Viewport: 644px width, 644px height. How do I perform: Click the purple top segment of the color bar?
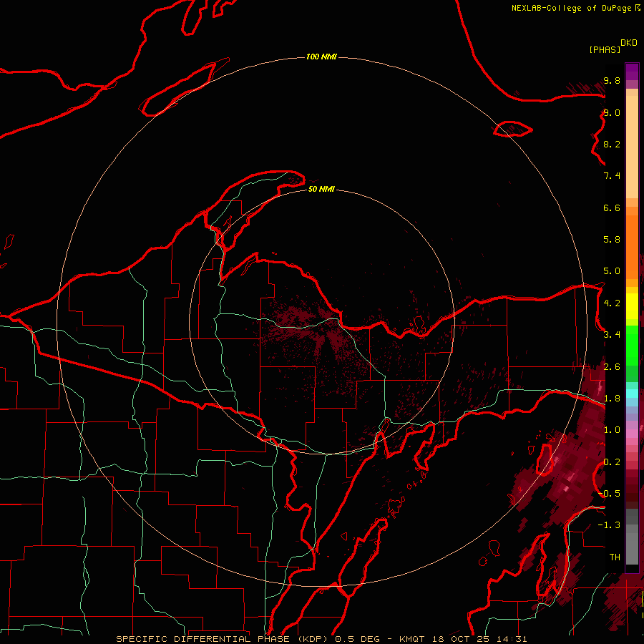(x=632, y=72)
